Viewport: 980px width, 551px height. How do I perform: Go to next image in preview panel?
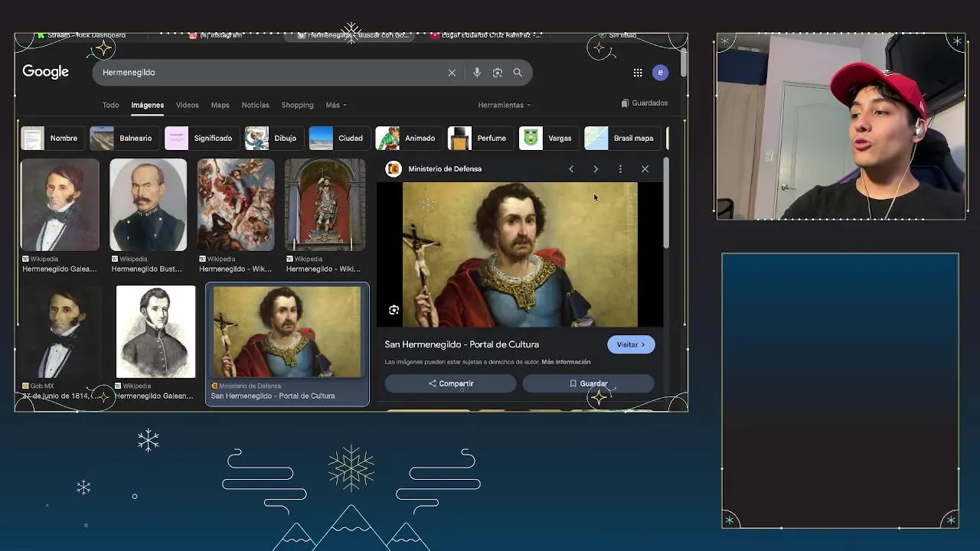click(596, 169)
